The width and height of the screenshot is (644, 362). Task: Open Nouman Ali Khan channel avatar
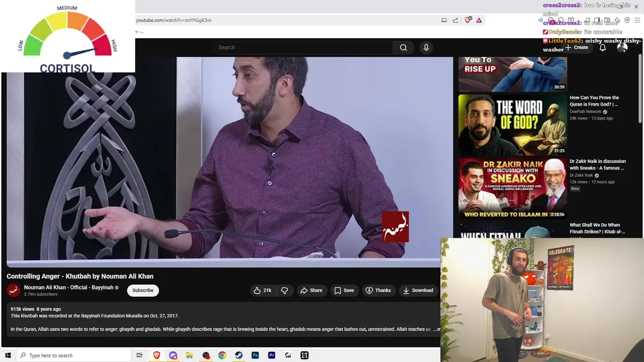[x=13, y=290]
